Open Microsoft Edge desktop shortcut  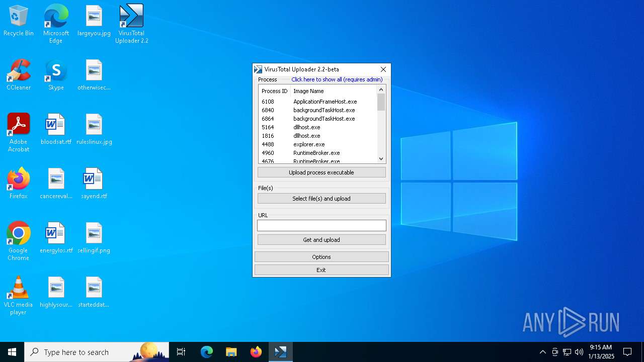pos(56,24)
